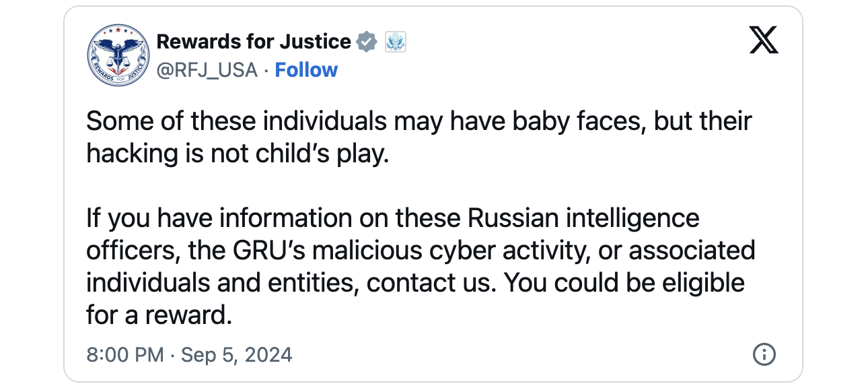Click the Sep 5, 2024 date

[237, 354]
